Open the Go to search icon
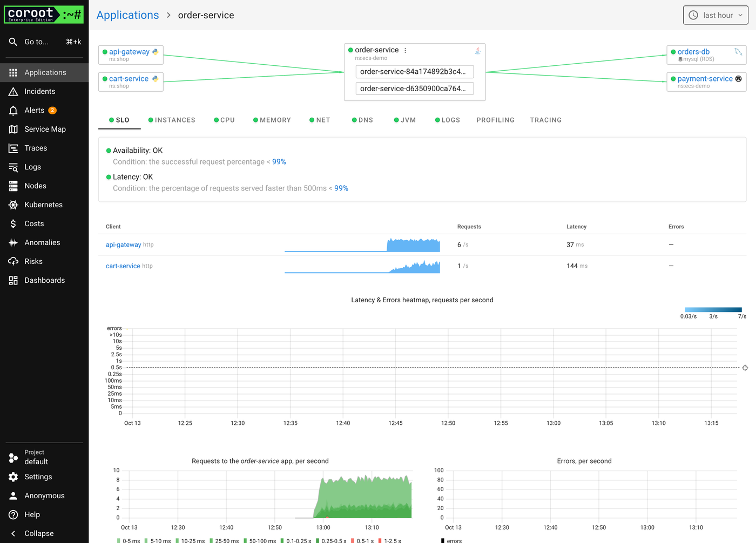 (x=13, y=42)
